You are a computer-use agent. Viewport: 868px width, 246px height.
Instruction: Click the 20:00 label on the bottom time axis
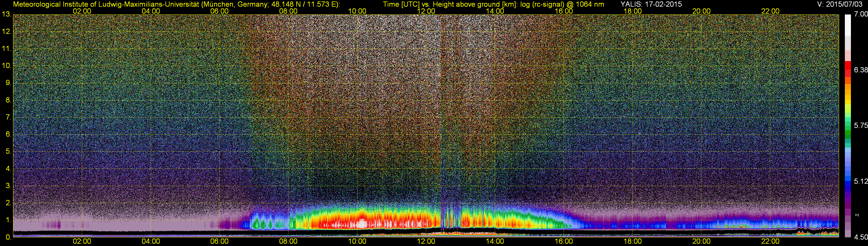pos(701,242)
